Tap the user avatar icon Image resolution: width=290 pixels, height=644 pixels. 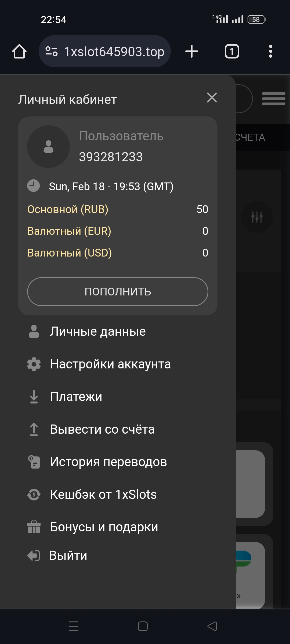(48, 147)
